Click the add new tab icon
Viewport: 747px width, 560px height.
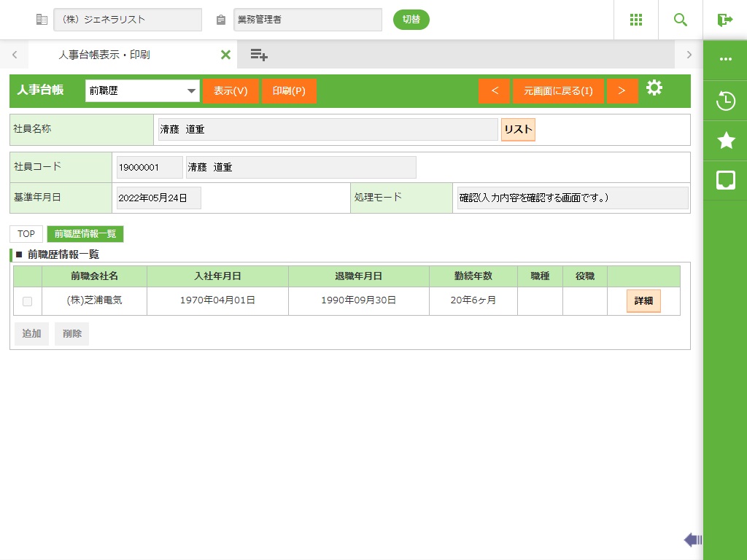point(259,55)
